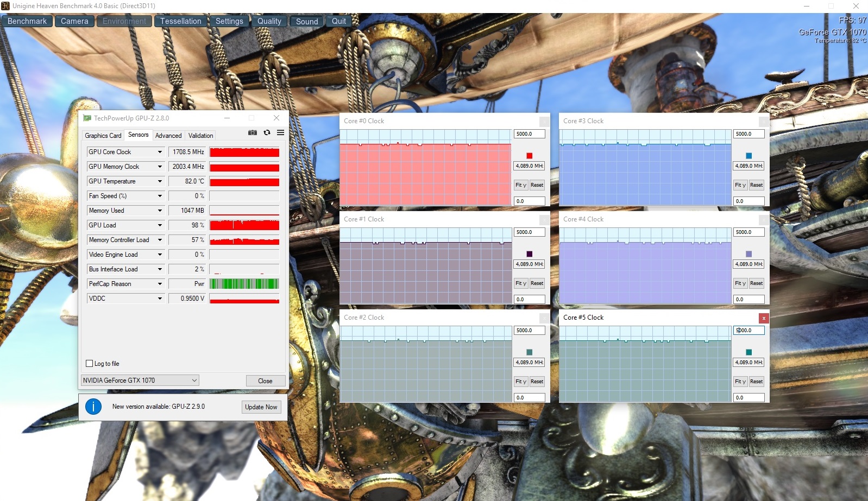Select the Sensors tab in GPU-Z
Image resolution: width=868 pixels, height=501 pixels.
(x=139, y=135)
